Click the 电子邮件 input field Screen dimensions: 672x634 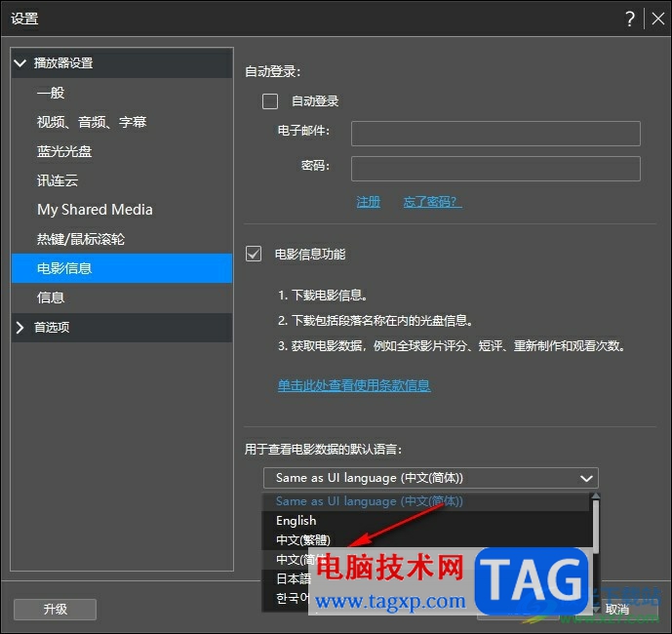(495, 134)
